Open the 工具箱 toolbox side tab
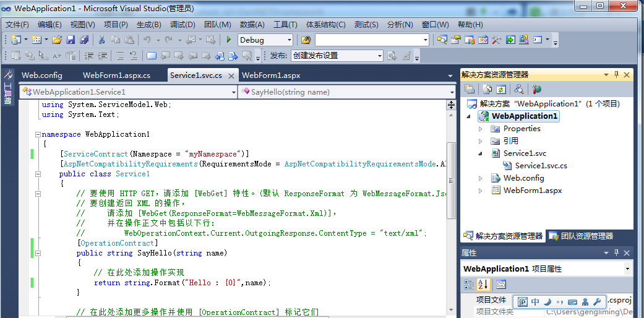 pyautogui.click(x=7, y=87)
